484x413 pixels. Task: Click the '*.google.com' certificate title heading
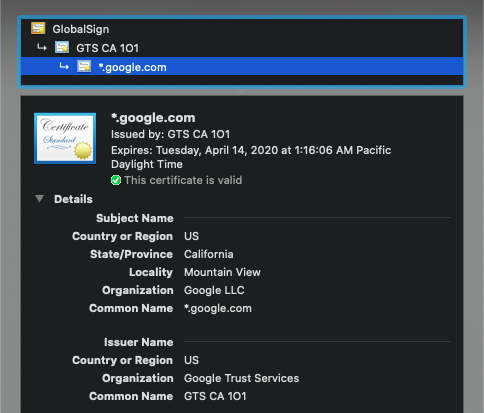tap(153, 118)
